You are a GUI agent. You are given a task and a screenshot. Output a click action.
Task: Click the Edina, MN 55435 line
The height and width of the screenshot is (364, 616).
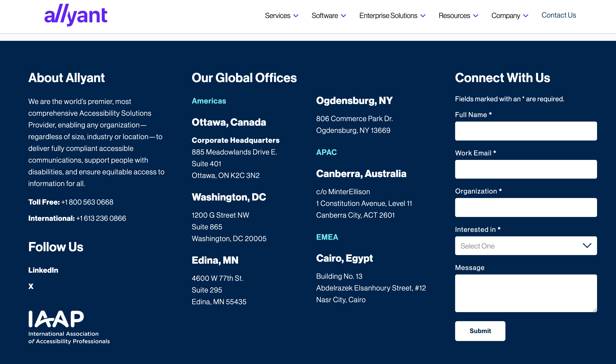click(x=219, y=302)
